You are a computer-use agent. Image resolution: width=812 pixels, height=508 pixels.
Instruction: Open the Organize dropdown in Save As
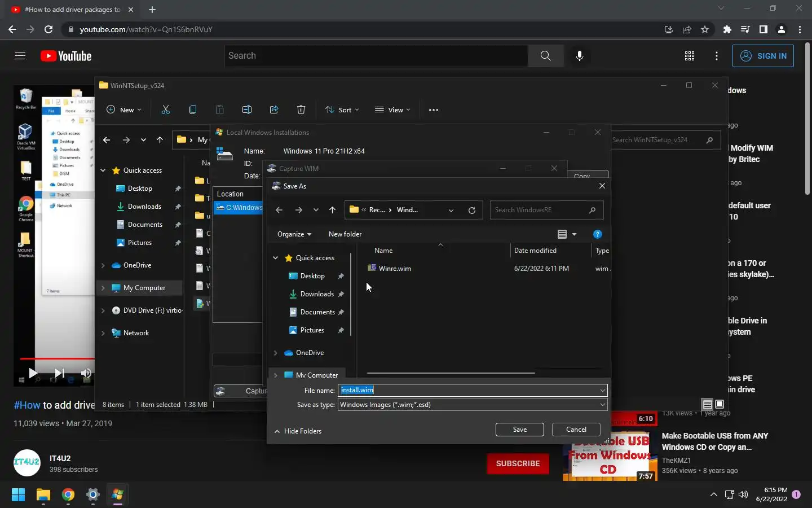click(x=294, y=234)
